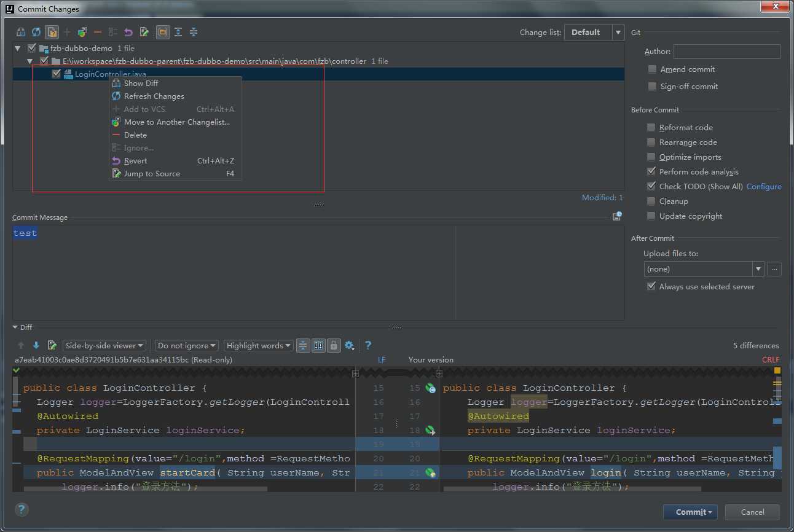Toggle Collapse unchanged fragments icon in Diff toolbar
Screen dimensions: 794x532
pos(303,345)
